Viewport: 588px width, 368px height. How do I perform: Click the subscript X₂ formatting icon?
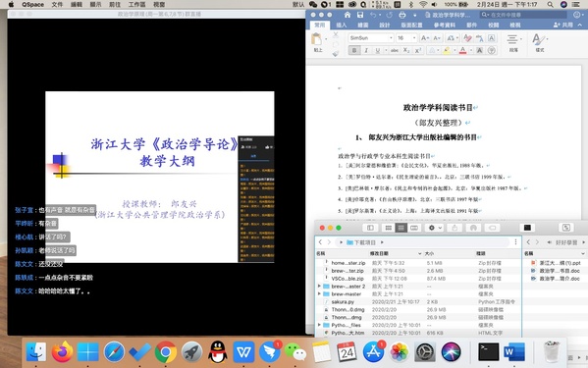[x=406, y=50]
